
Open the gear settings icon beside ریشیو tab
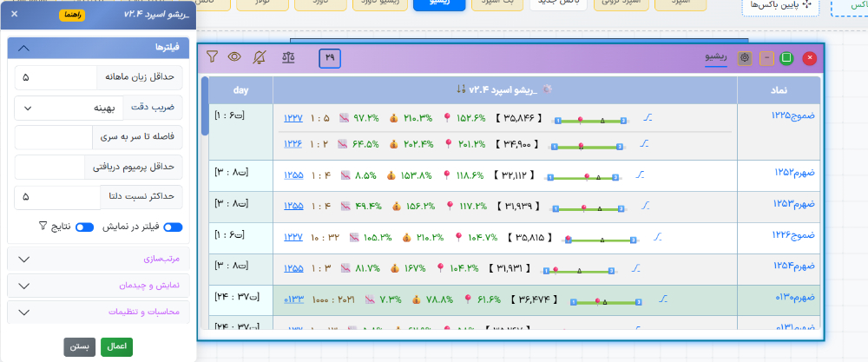[x=744, y=58]
